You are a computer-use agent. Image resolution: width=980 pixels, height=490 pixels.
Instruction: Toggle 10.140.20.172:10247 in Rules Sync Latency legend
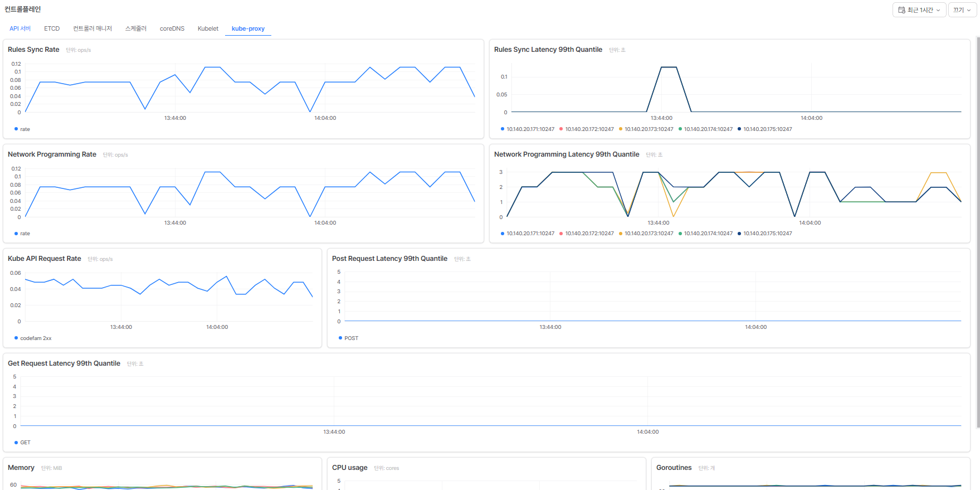pyautogui.click(x=587, y=129)
